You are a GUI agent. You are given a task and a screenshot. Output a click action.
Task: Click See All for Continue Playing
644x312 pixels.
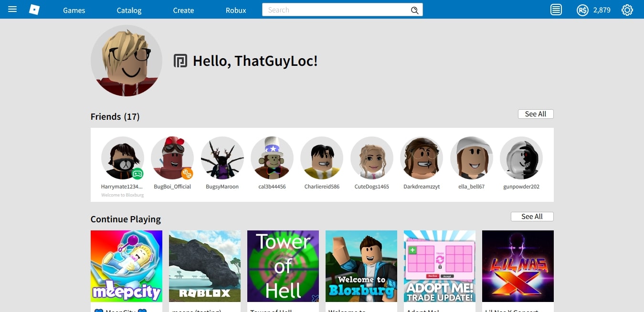pos(532,216)
